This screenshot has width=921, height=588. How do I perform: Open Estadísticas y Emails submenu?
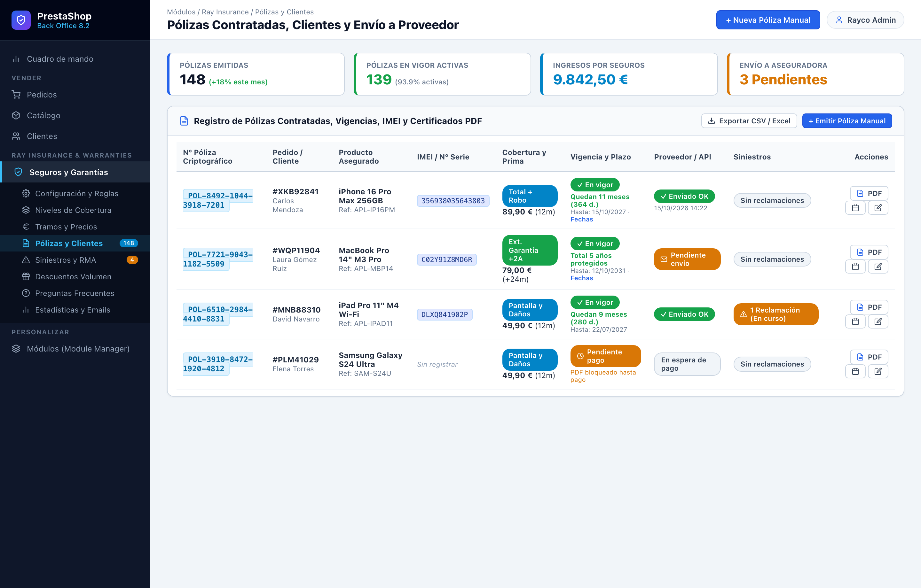(75, 310)
